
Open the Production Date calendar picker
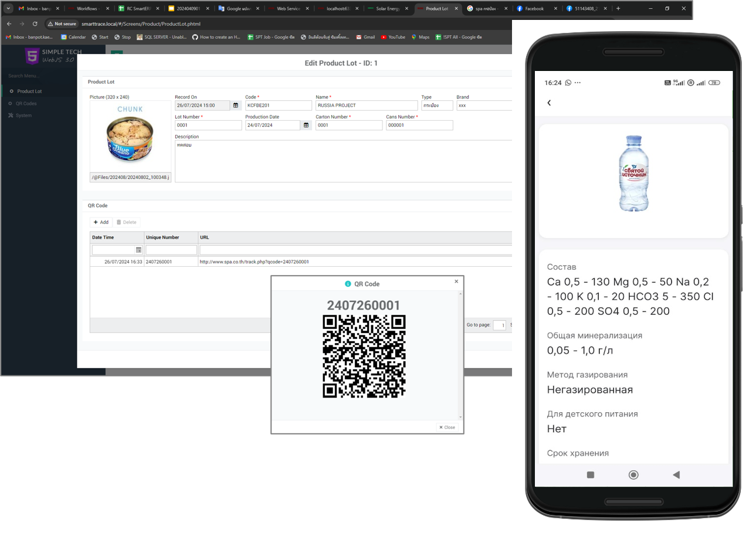[306, 125]
